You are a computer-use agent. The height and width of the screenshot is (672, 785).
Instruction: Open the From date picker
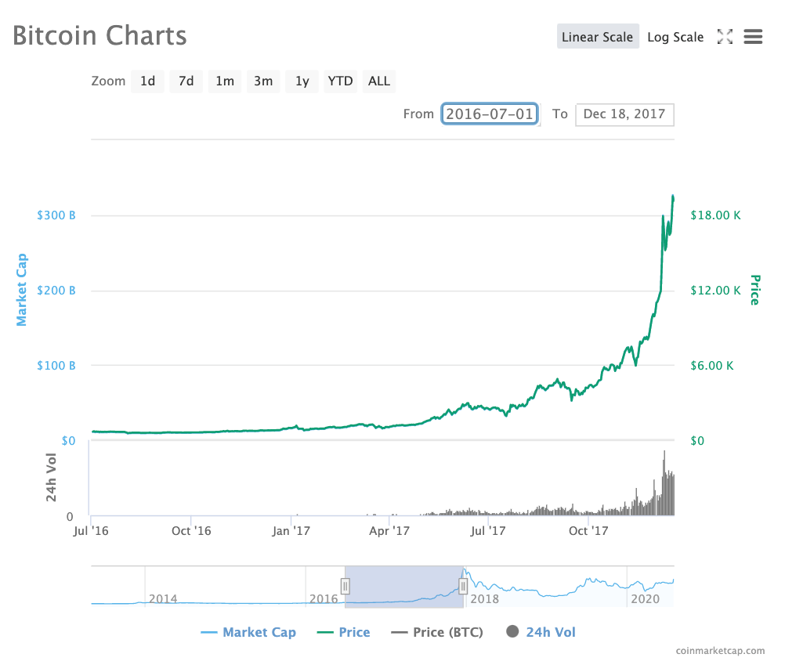(x=490, y=114)
